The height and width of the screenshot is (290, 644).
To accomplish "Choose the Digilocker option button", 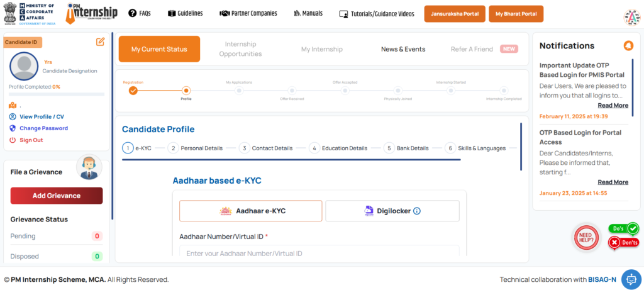I will click(x=392, y=211).
